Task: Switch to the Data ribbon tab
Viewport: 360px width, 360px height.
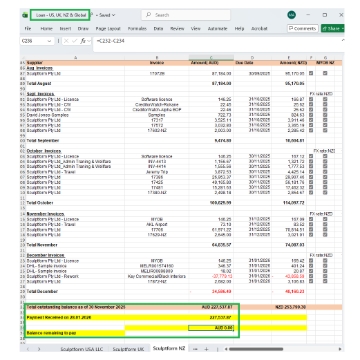Action: coord(158,29)
